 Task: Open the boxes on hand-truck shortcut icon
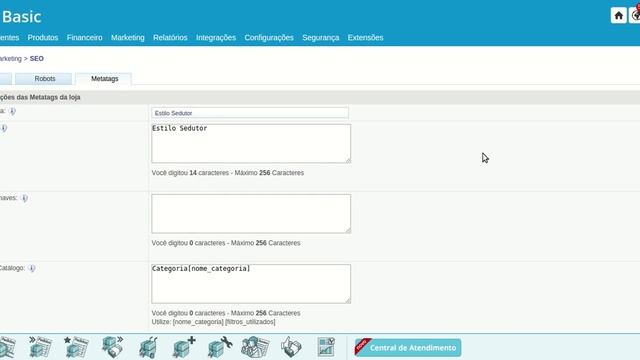click(148, 347)
